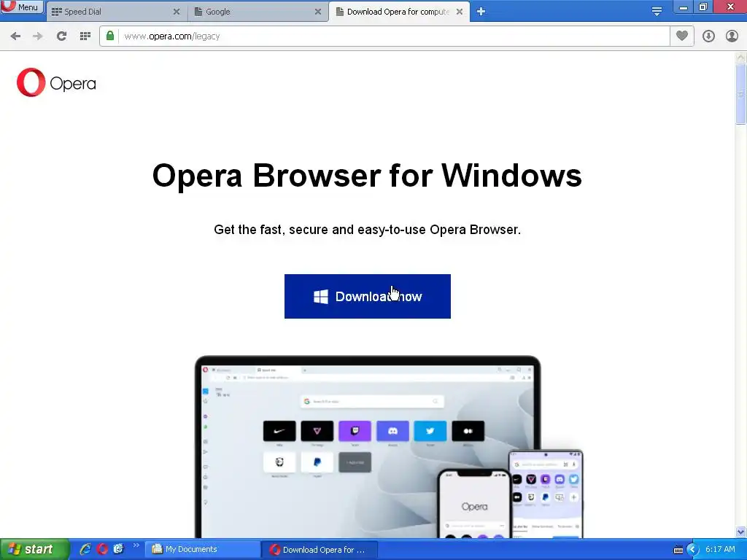The width and height of the screenshot is (747, 560).
Task: Expand hidden system tray icons arrow
Action: coord(692,550)
